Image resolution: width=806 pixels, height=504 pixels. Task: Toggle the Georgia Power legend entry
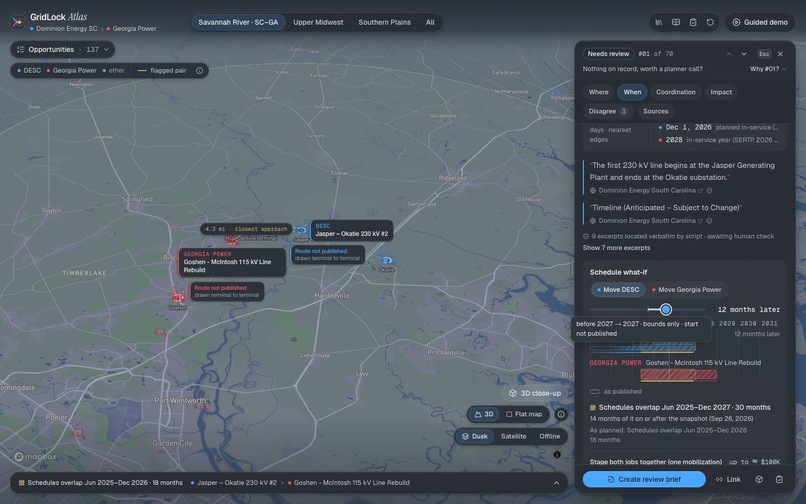[x=71, y=70]
